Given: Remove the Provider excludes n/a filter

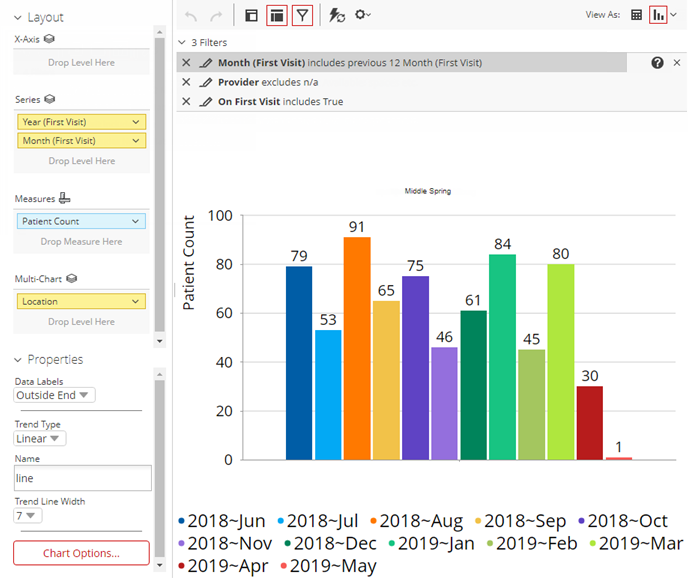Looking at the screenshot, I should pos(186,82).
